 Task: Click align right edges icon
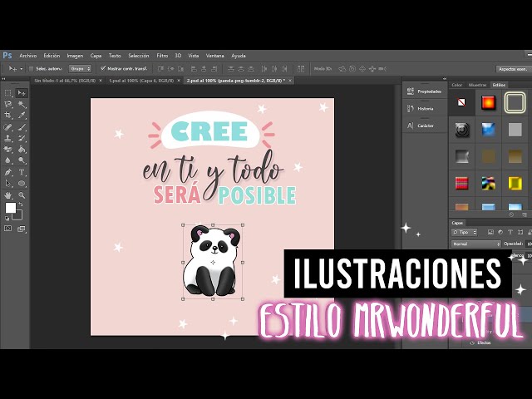(x=214, y=69)
